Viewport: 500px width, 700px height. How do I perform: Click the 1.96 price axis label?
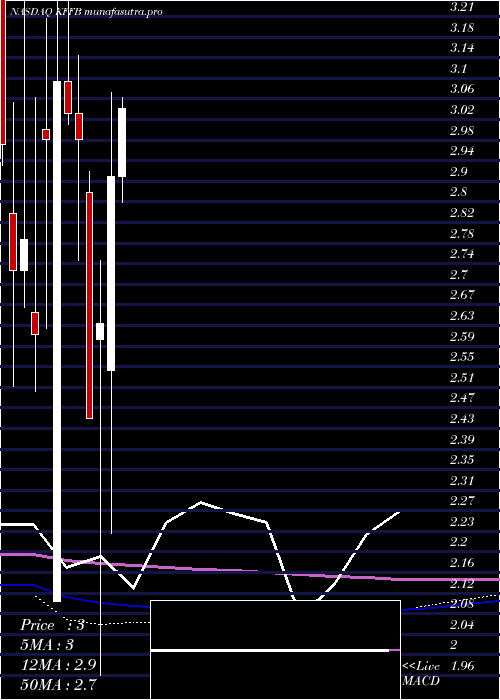point(462,666)
